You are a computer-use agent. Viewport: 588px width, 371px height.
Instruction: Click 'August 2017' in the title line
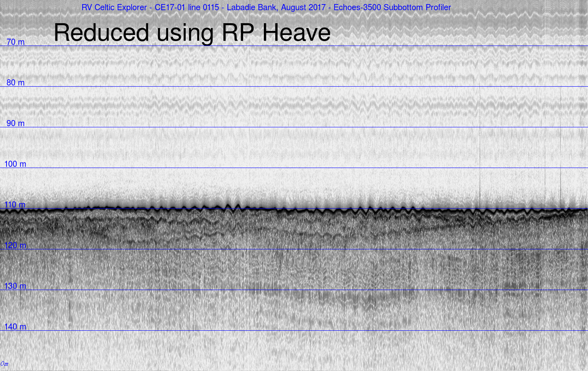pyautogui.click(x=303, y=7)
